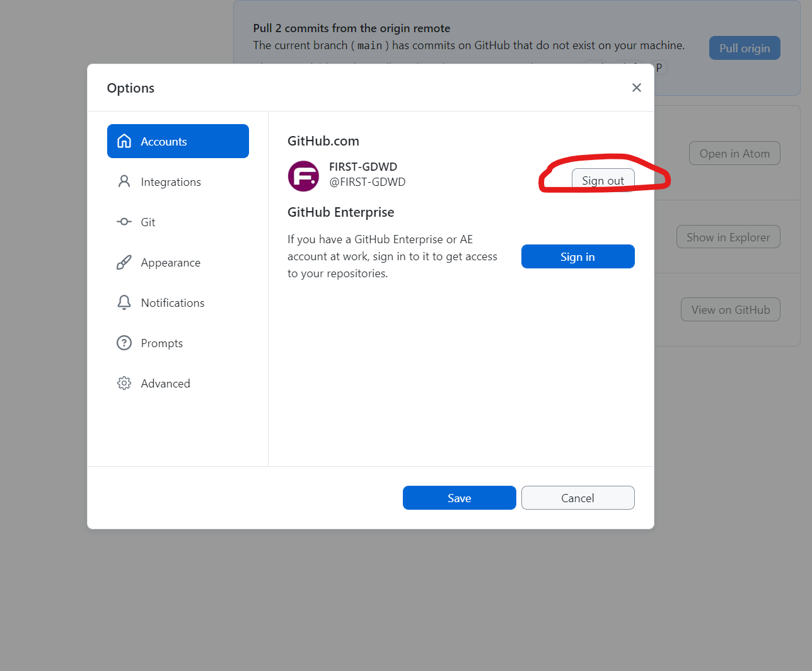
Task: Click the bell icon beside Notifications
Action: click(124, 302)
